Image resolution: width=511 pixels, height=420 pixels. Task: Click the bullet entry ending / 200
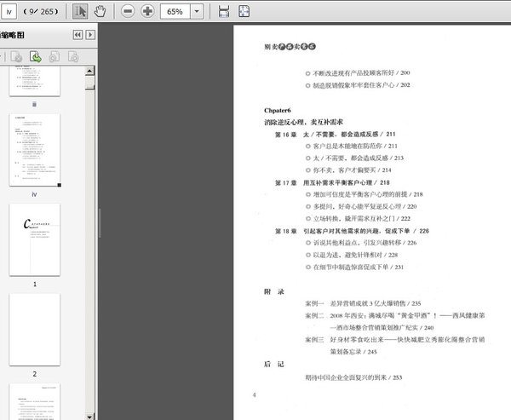pyautogui.click(x=358, y=73)
